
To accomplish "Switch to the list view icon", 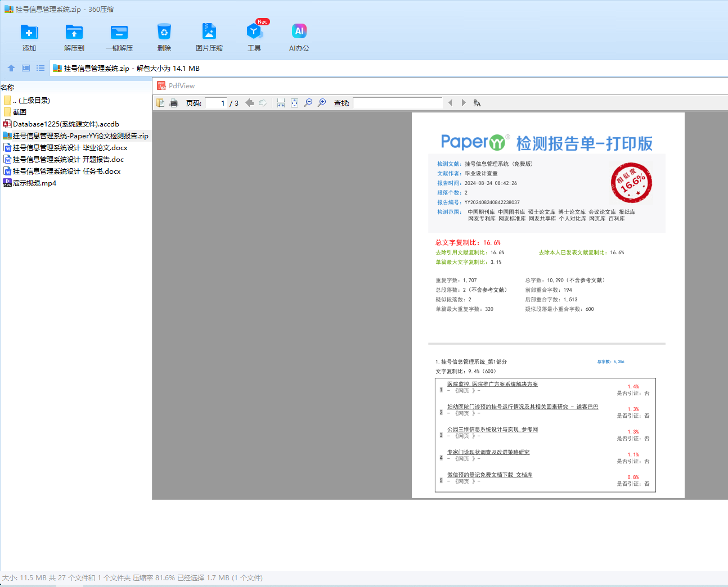I will pyautogui.click(x=41, y=68).
